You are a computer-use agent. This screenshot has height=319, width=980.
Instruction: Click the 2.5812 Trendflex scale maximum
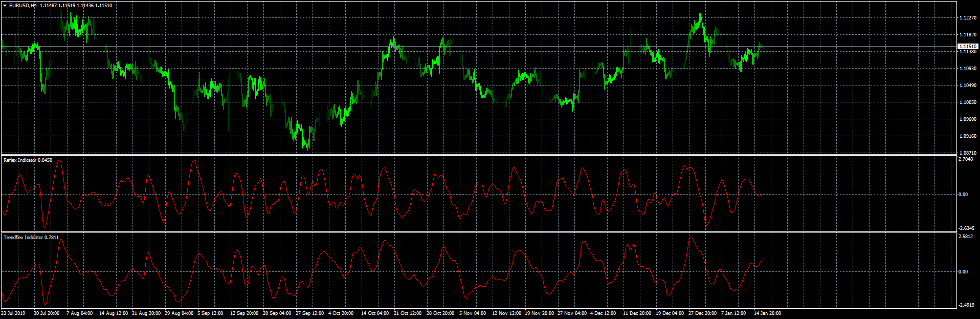point(966,237)
